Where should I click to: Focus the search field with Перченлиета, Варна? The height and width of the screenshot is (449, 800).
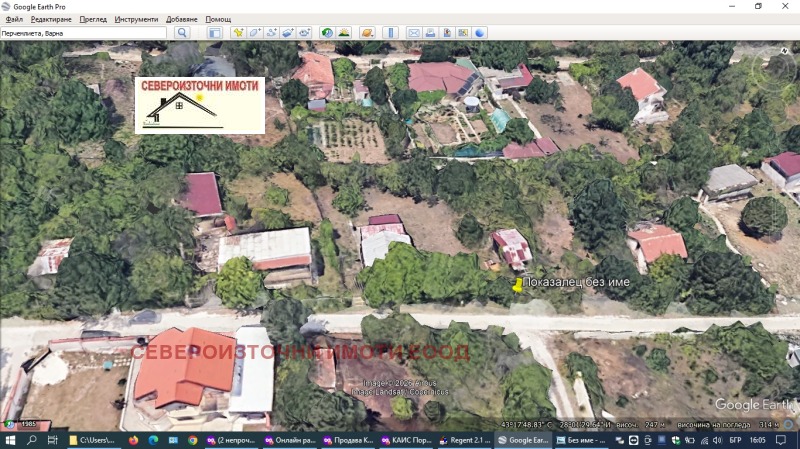(83, 33)
